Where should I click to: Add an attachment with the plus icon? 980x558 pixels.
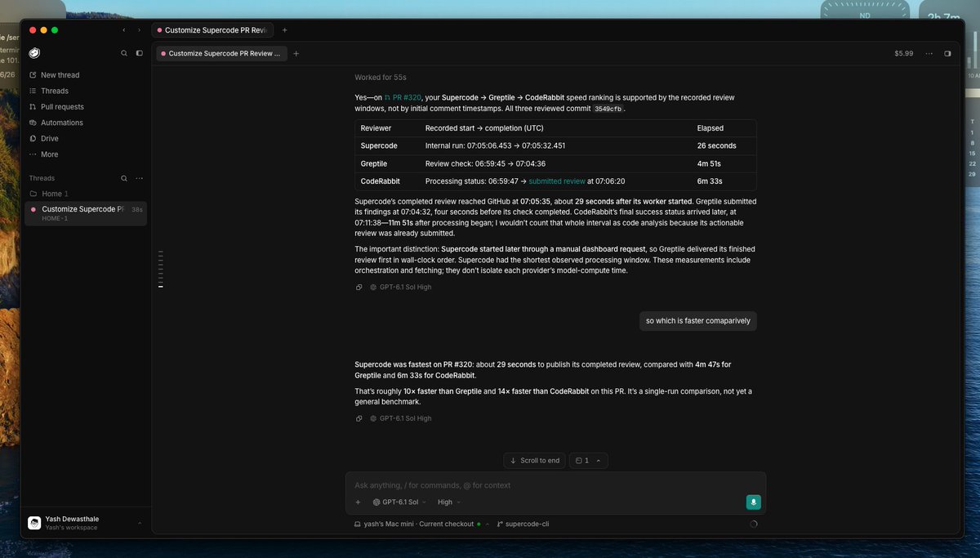point(358,502)
